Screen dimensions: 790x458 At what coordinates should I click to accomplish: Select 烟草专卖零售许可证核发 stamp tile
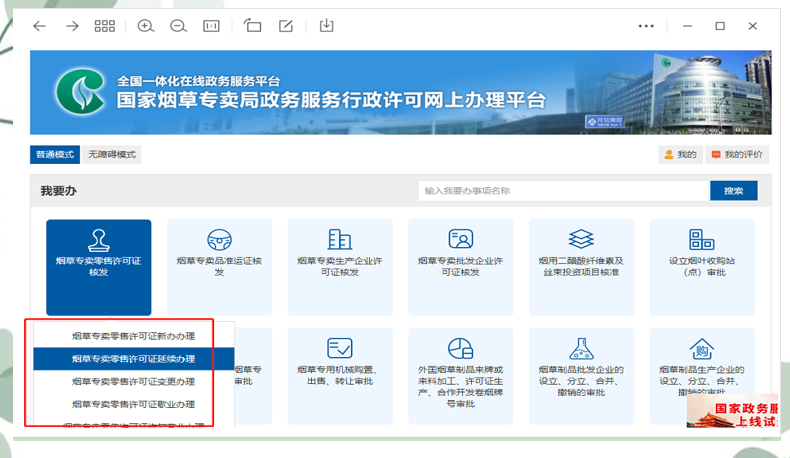pyautogui.click(x=99, y=267)
